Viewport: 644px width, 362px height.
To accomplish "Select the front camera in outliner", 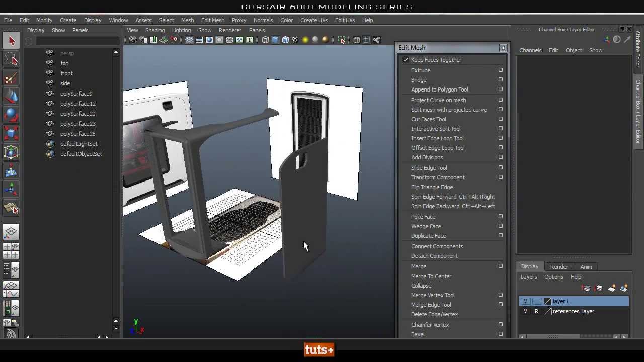I will point(66,73).
